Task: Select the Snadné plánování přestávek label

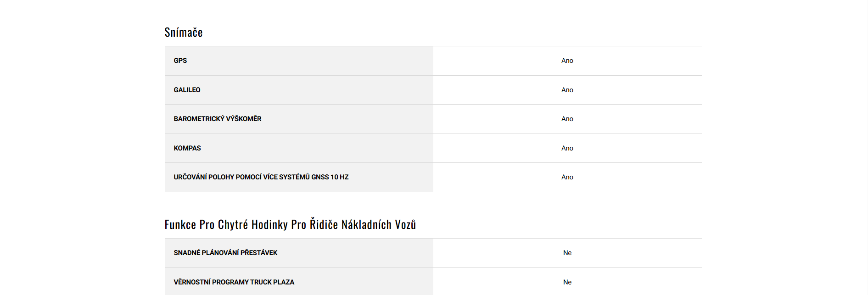Action: coord(225,253)
